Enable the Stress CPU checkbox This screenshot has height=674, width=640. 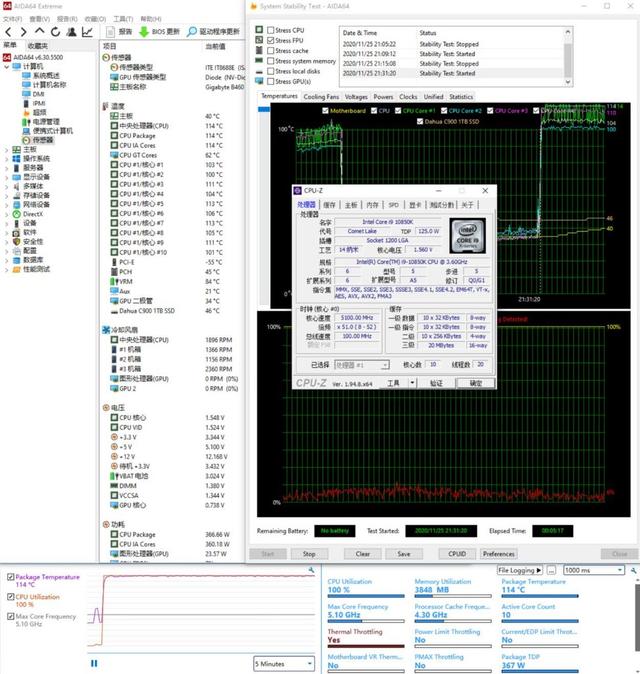[x=270, y=30]
